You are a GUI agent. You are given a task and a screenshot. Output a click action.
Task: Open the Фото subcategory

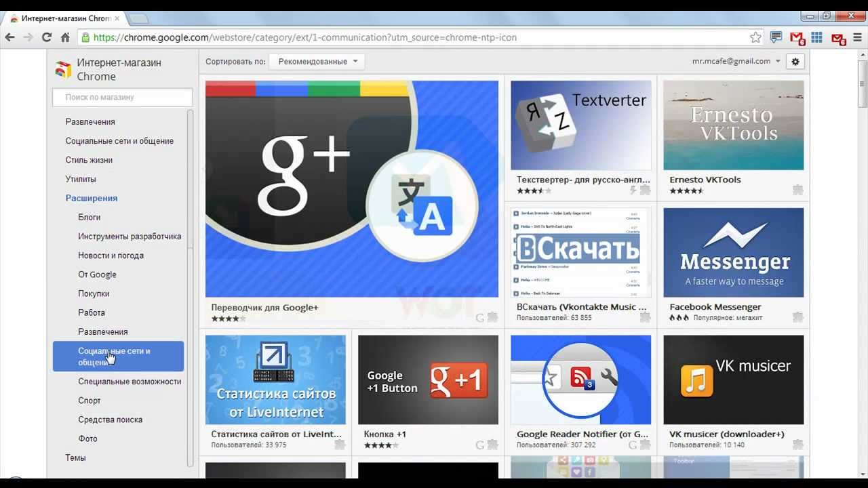pyautogui.click(x=87, y=439)
